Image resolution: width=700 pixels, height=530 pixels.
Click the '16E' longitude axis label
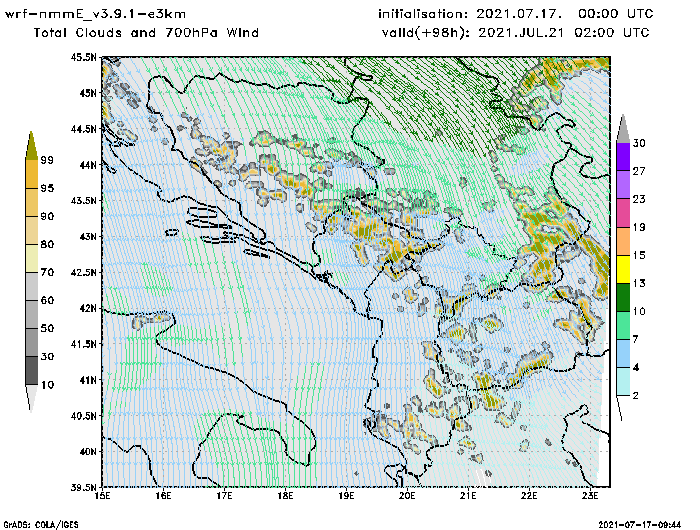tap(163, 496)
